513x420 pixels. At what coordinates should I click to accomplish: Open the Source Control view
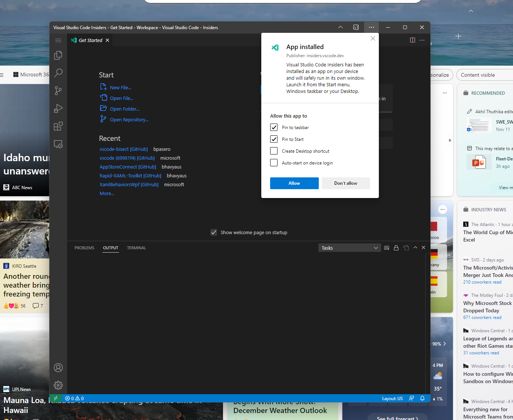click(x=58, y=91)
